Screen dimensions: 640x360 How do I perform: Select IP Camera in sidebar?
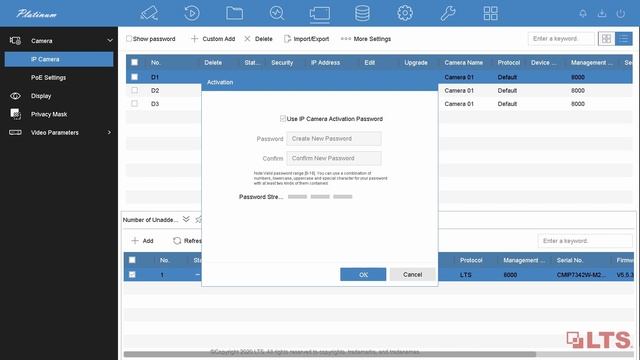[x=59, y=59]
